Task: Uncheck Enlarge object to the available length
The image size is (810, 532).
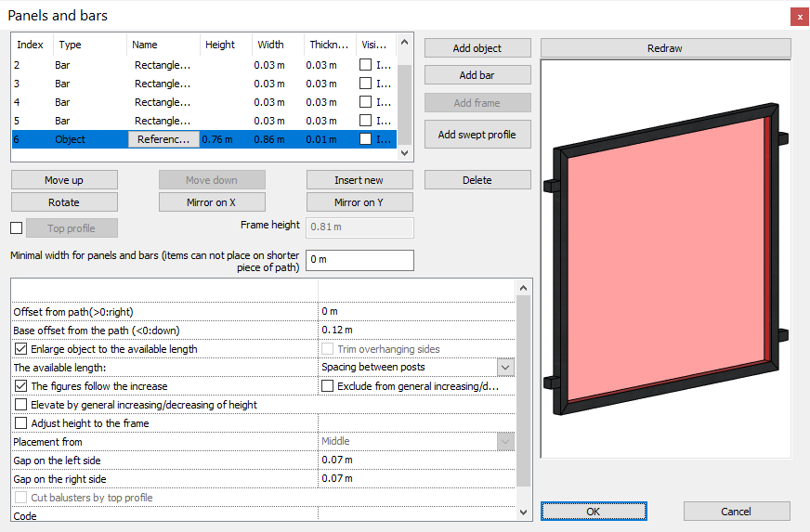Action: tap(21, 349)
